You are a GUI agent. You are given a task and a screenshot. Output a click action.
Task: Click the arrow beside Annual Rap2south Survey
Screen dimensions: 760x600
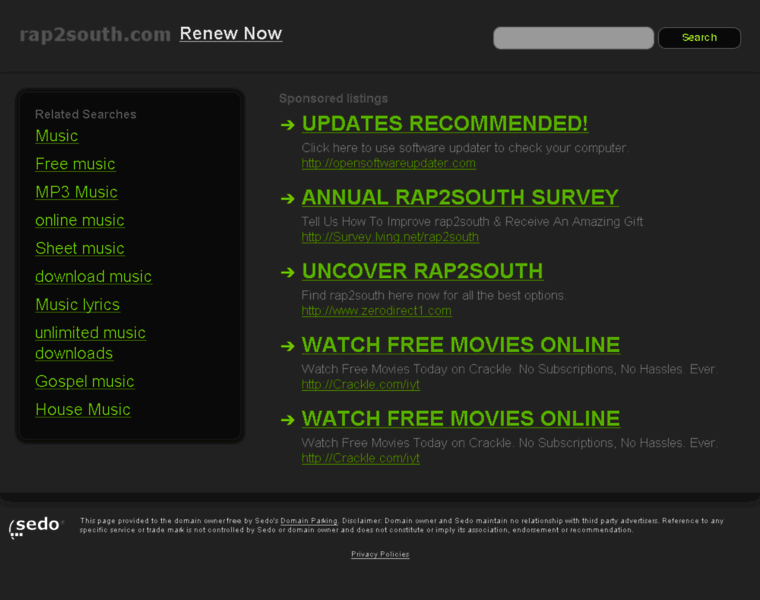287,198
